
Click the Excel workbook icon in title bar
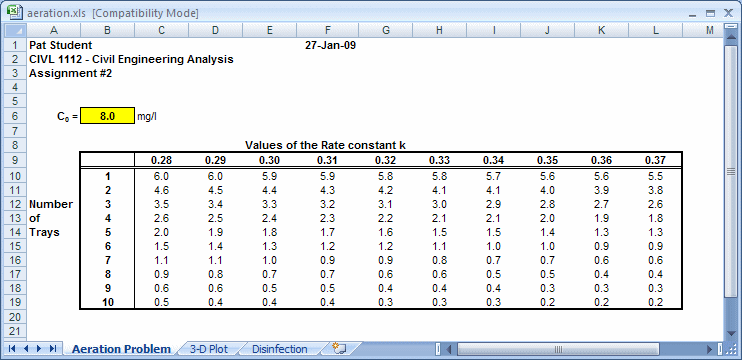[15, 12]
